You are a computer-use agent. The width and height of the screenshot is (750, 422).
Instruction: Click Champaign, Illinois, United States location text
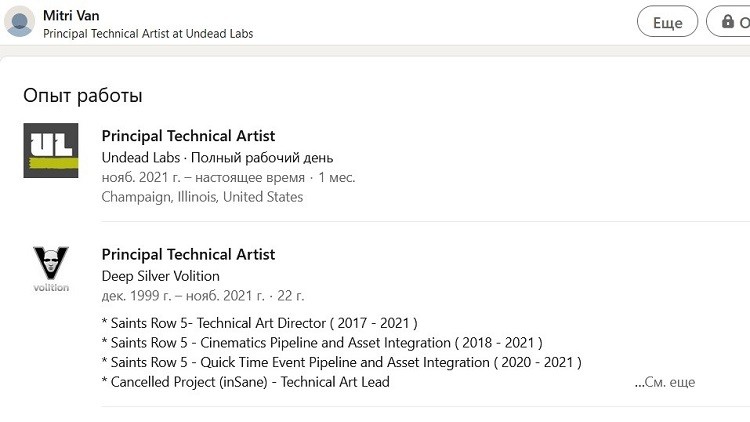coord(202,197)
